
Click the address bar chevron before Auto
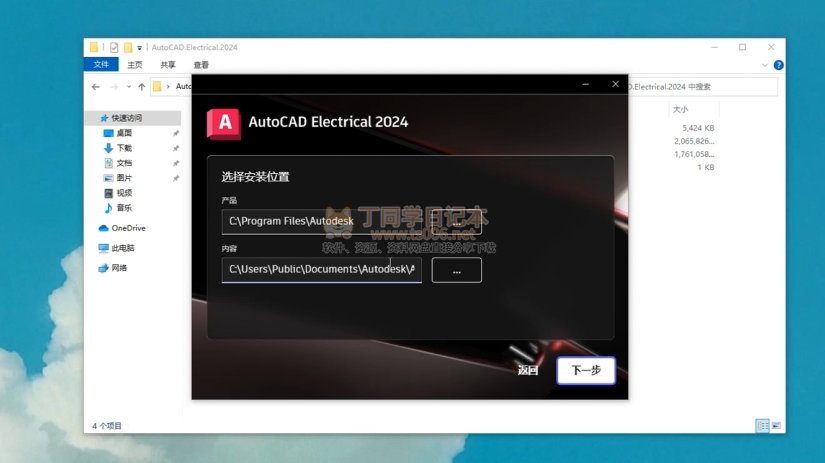coord(168,87)
